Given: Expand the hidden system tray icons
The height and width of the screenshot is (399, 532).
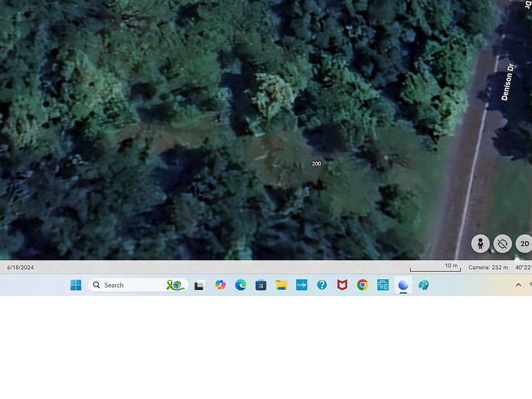Looking at the screenshot, I should point(518,285).
